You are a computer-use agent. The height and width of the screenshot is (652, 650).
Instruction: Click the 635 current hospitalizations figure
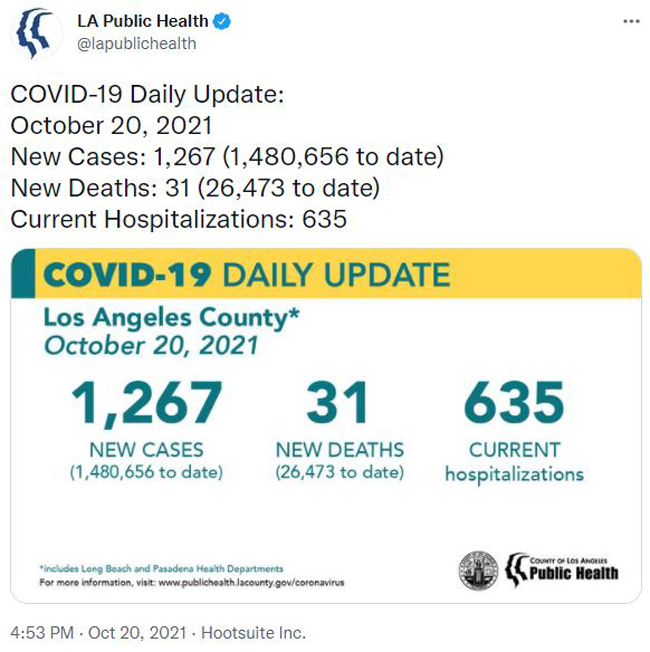514,403
